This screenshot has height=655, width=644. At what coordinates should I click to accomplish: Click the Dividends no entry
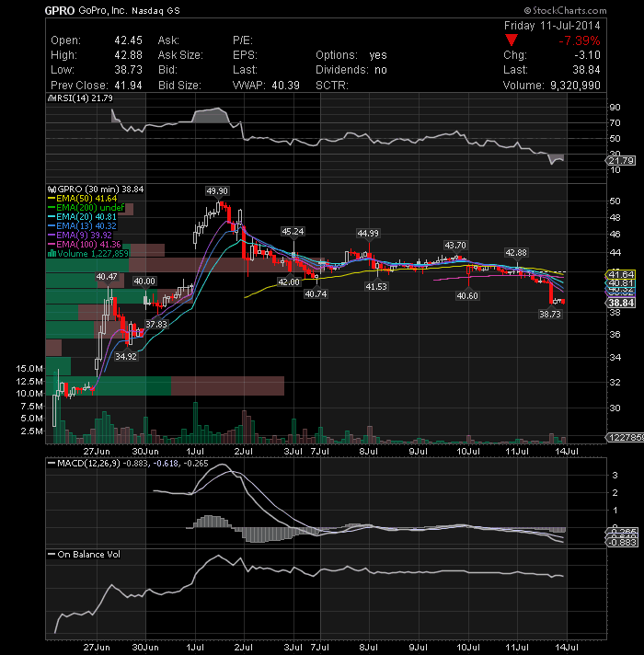351,70
